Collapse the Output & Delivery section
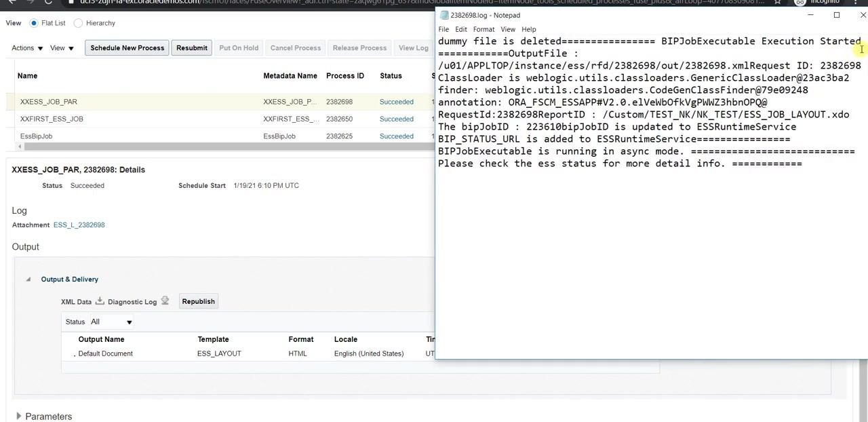Screen dimensions: 868x422 (28, 280)
